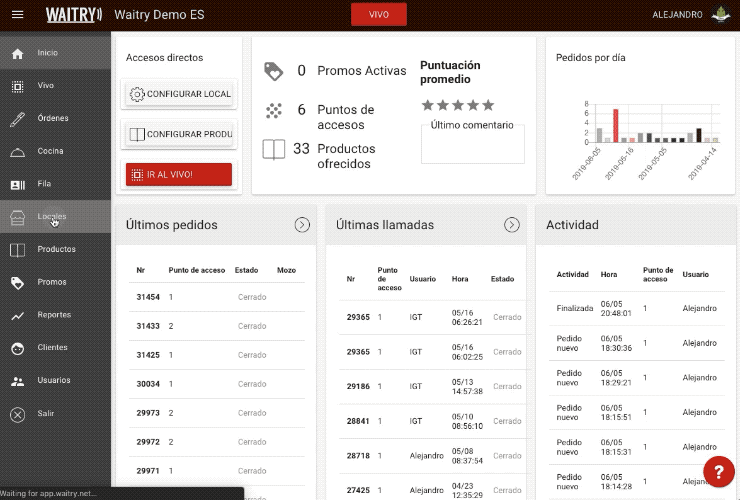The height and width of the screenshot is (500, 740).
Task: Click the Clientes face icon
Action: (17, 348)
